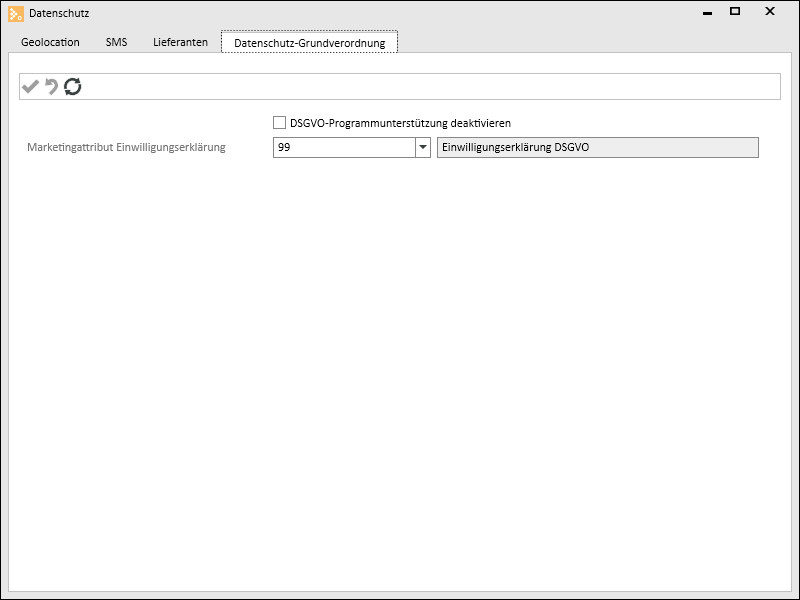The height and width of the screenshot is (600, 800).
Task: Open the SMS tab
Action: pos(116,42)
